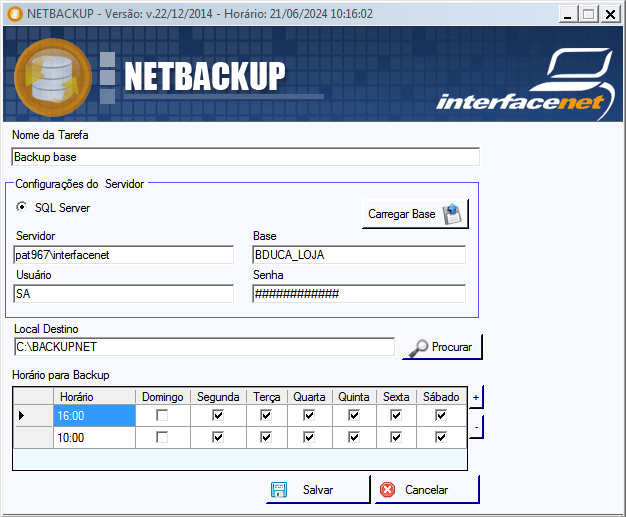
Task: Uncheck Sábado for the 10:00 backup
Action: pos(441,437)
